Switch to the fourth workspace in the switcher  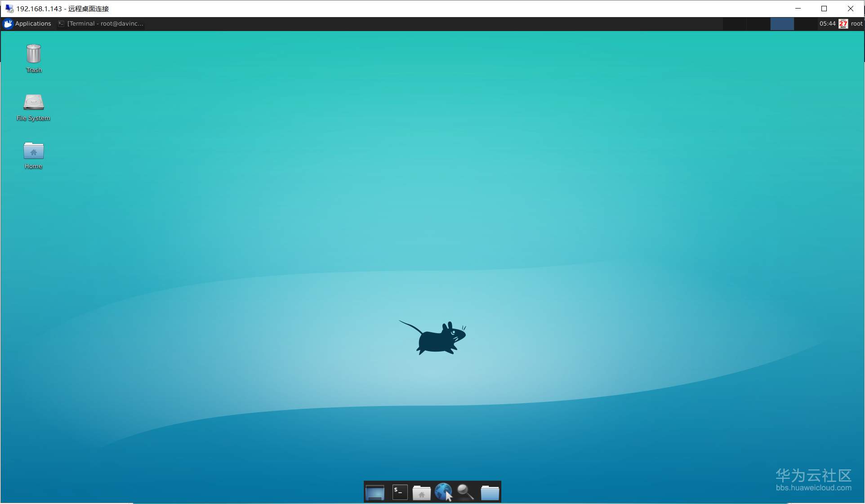pos(805,24)
